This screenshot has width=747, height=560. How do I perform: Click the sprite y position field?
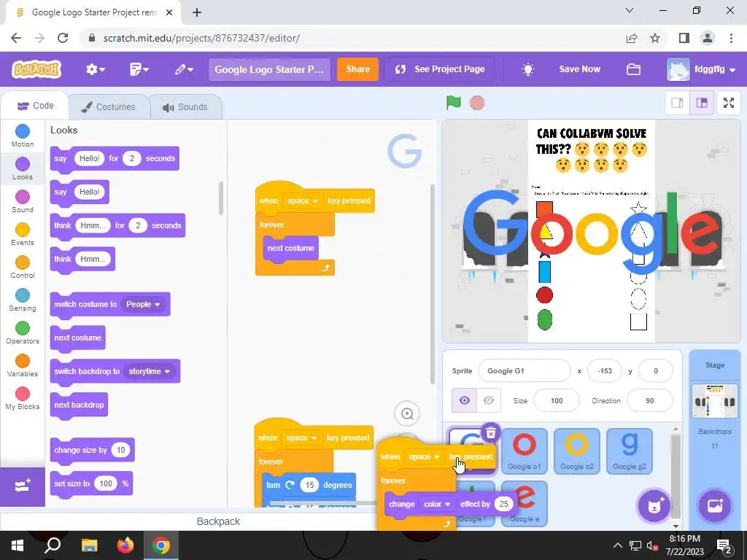[x=656, y=370]
